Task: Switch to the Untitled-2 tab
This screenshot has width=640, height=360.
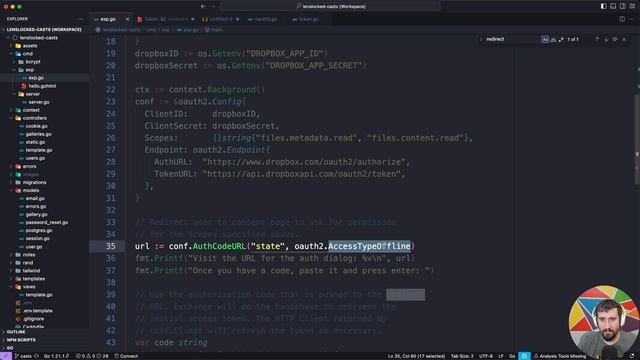Action: point(221,19)
